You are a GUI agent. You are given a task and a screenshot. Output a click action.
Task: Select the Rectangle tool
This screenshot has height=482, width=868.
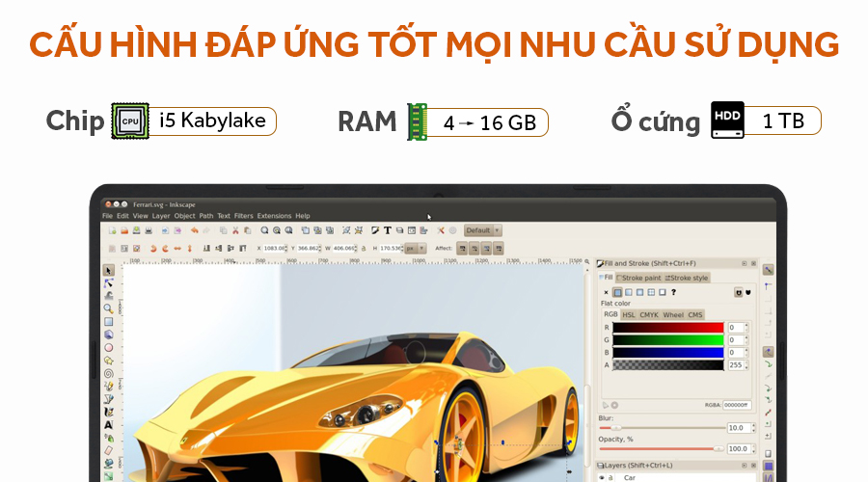pos(108,322)
